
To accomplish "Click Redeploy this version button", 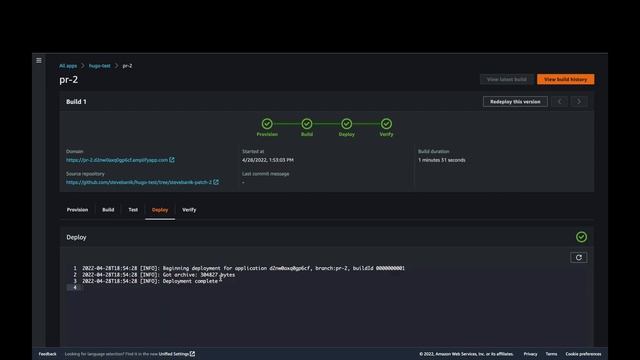I will 515,102.
